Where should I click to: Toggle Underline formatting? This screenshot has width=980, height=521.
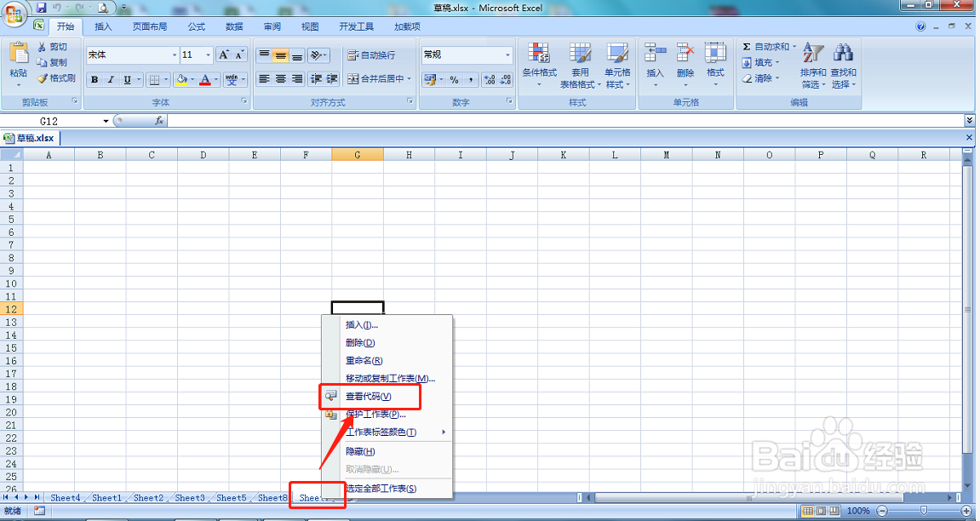[128, 79]
